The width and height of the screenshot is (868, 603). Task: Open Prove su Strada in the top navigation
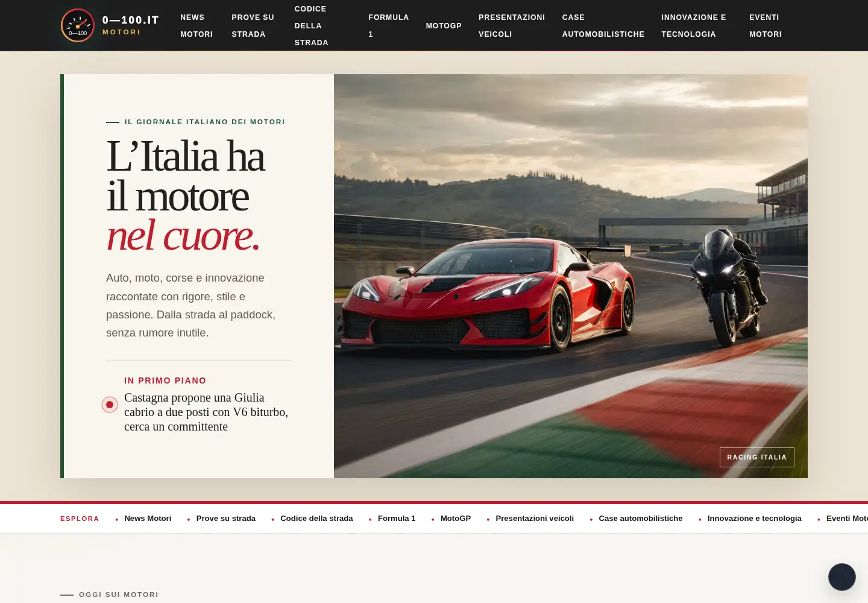[x=253, y=26]
